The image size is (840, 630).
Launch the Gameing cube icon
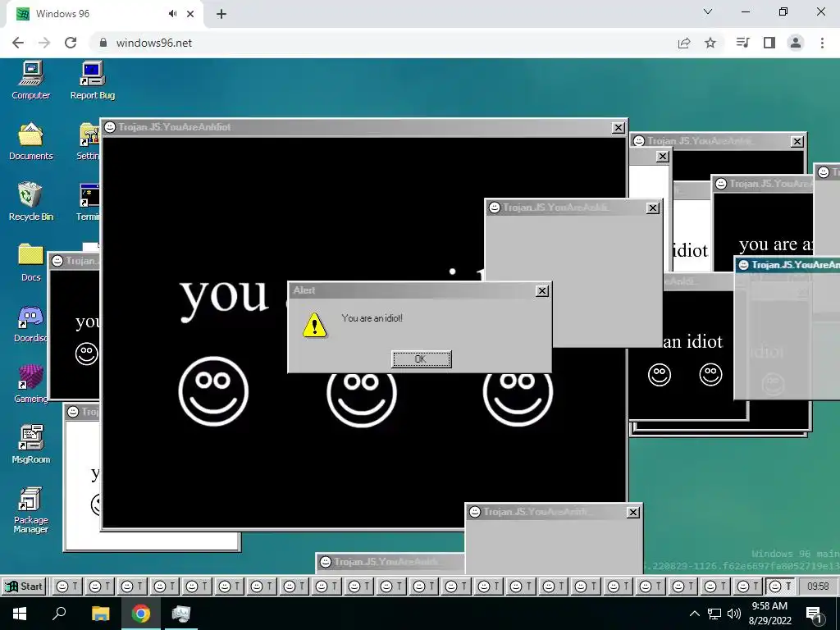pyautogui.click(x=31, y=384)
